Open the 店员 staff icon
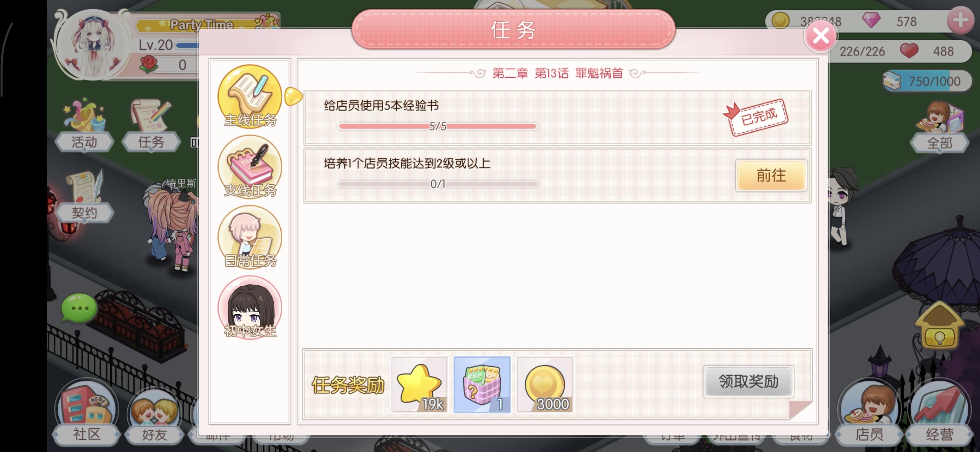The width and height of the screenshot is (980, 452). (869, 413)
